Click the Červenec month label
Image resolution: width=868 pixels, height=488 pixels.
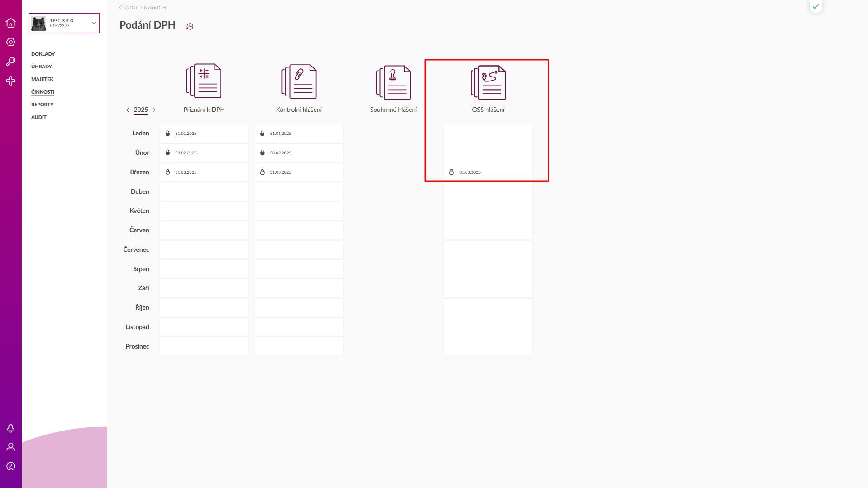pos(136,249)
